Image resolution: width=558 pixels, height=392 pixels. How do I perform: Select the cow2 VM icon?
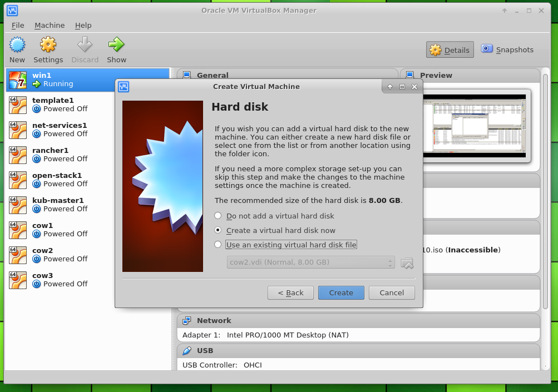(18, 255)
